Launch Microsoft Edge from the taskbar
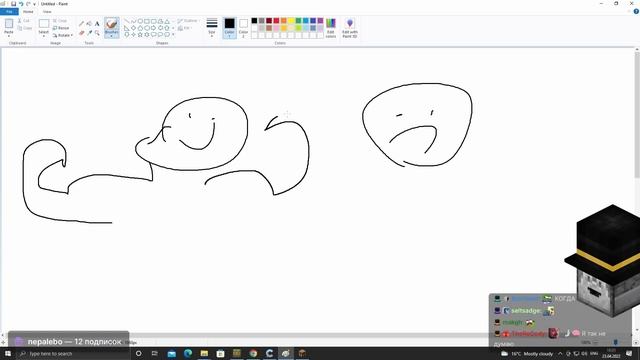This screenshot has width=640, height=360. point(188,353)
